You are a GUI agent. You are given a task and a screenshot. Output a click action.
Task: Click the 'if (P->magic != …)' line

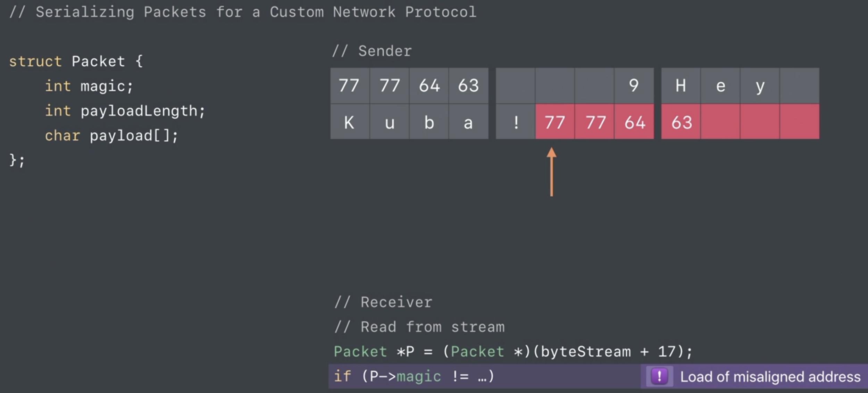[414, 376]
